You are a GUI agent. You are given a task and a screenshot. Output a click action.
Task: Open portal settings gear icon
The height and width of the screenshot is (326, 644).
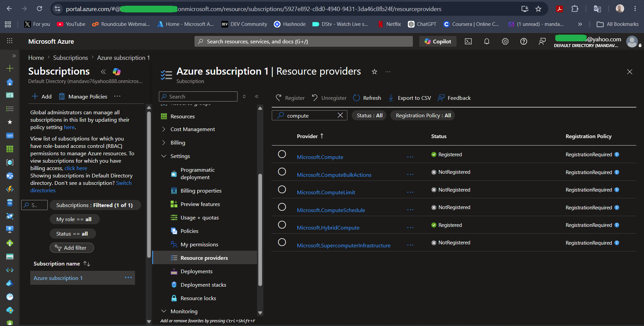click(505, 41)
